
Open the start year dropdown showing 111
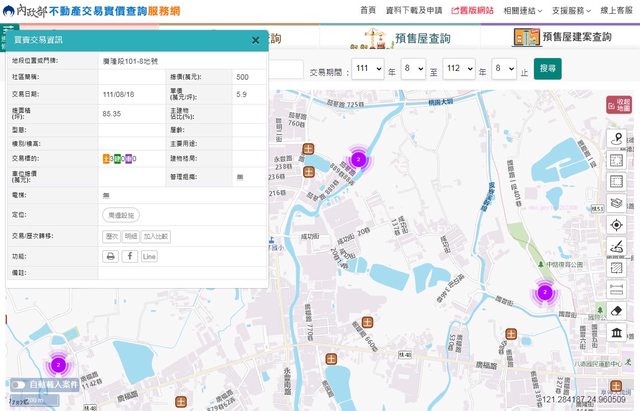coord(367,69)
